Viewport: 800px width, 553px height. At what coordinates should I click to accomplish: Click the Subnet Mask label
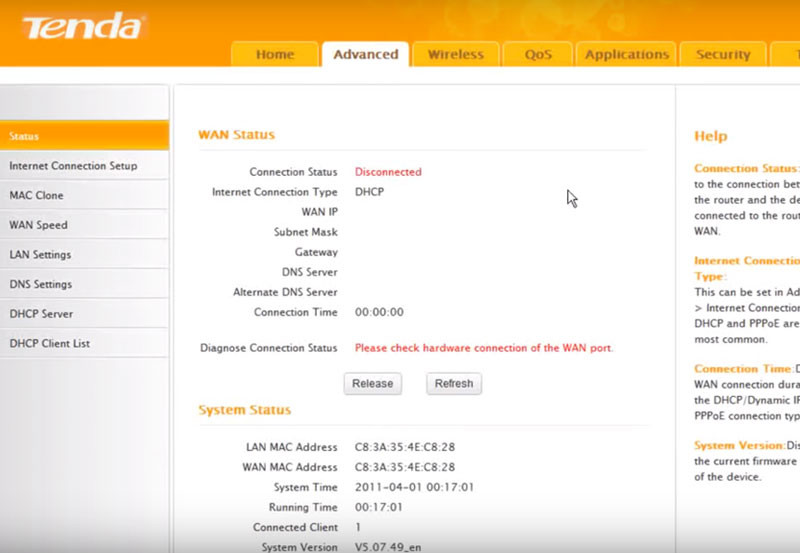[306, 232]
